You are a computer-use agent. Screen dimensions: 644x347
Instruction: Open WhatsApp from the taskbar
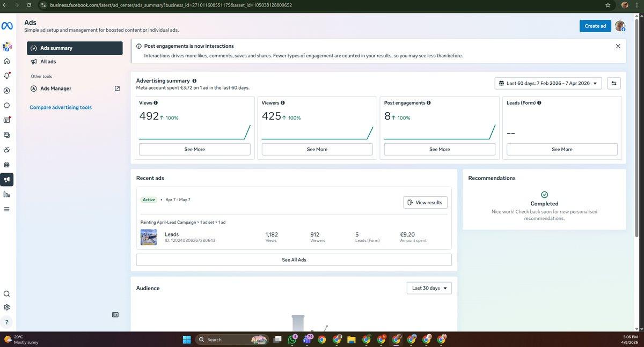pyautogui.click(x=292, y=339)
